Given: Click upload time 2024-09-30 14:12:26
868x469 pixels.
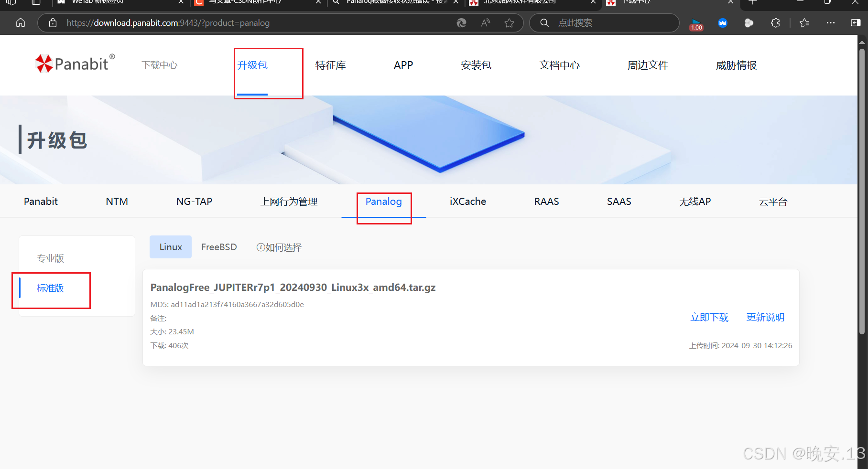Looking at the screenshot, I should point(757,345).
